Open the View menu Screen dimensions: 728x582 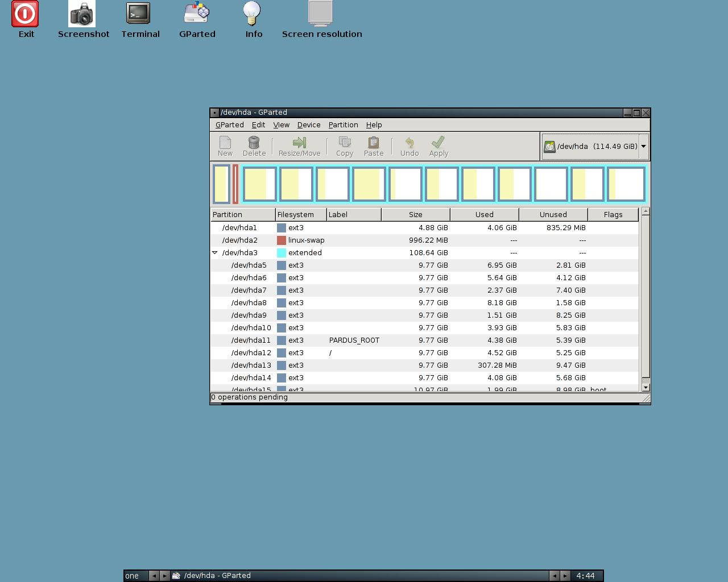[x=282, y=125]
